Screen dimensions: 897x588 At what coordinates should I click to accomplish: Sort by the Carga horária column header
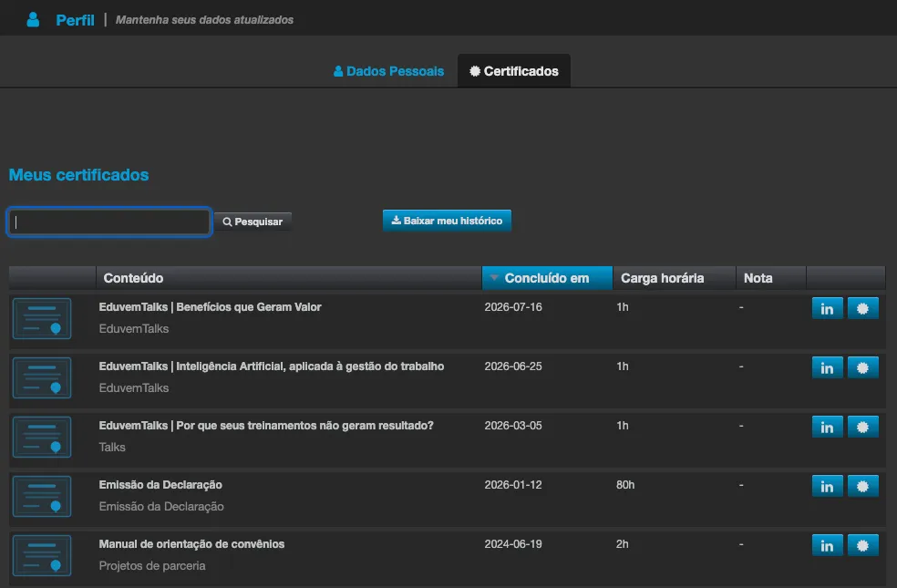tap(675, 278)
